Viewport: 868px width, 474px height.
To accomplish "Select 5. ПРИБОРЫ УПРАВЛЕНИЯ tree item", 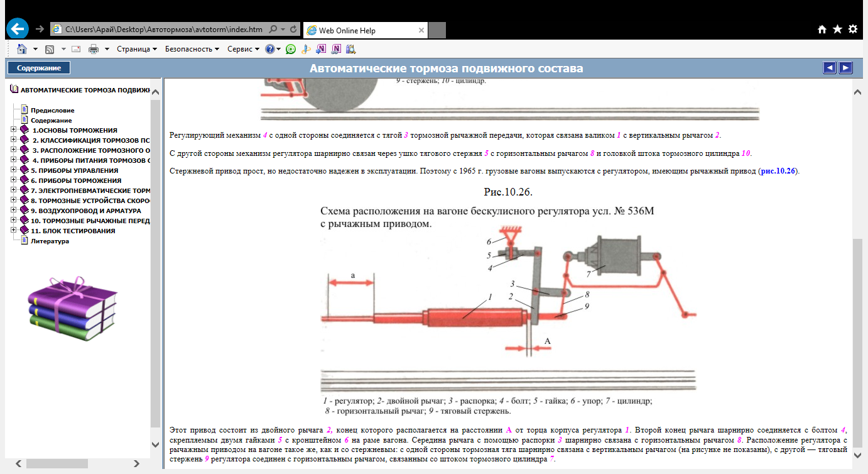I will click(74, 170).
